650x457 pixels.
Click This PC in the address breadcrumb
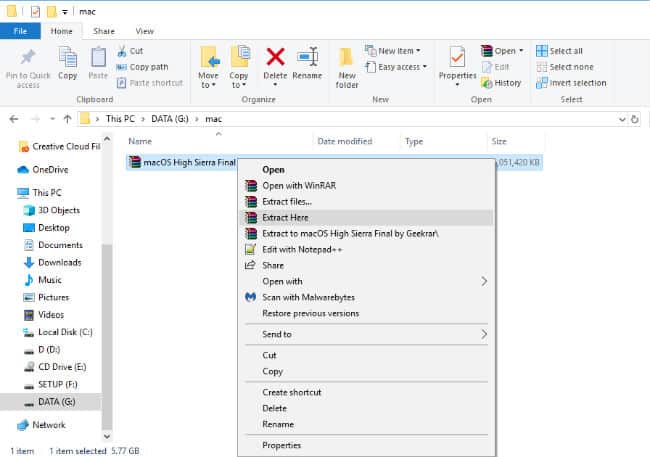click(x=120, y=119)
